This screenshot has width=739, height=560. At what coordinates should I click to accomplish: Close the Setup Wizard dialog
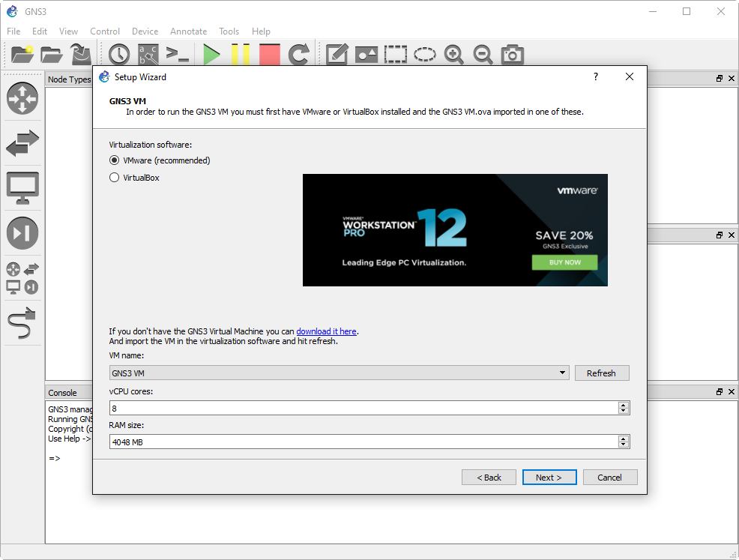click(629, 76)
